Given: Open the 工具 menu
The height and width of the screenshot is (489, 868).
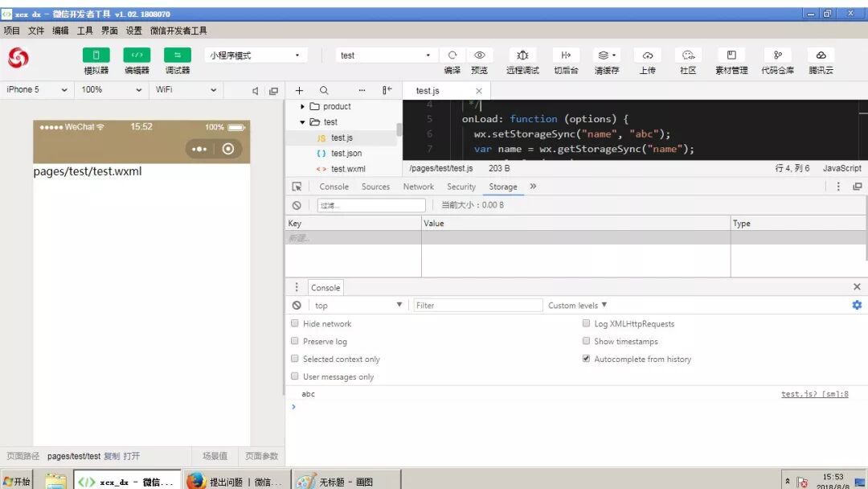Looking at the screenshot, I should click(x=84, y=31).
